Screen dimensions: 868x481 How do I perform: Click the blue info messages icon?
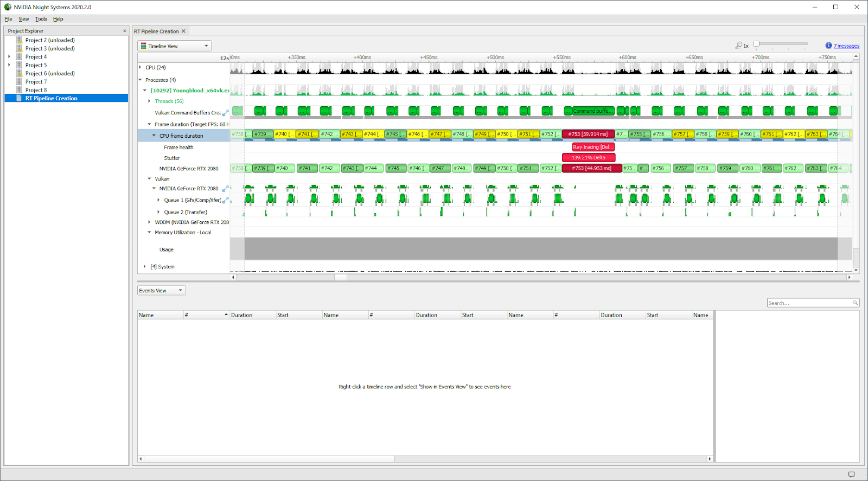coord(828,46)
